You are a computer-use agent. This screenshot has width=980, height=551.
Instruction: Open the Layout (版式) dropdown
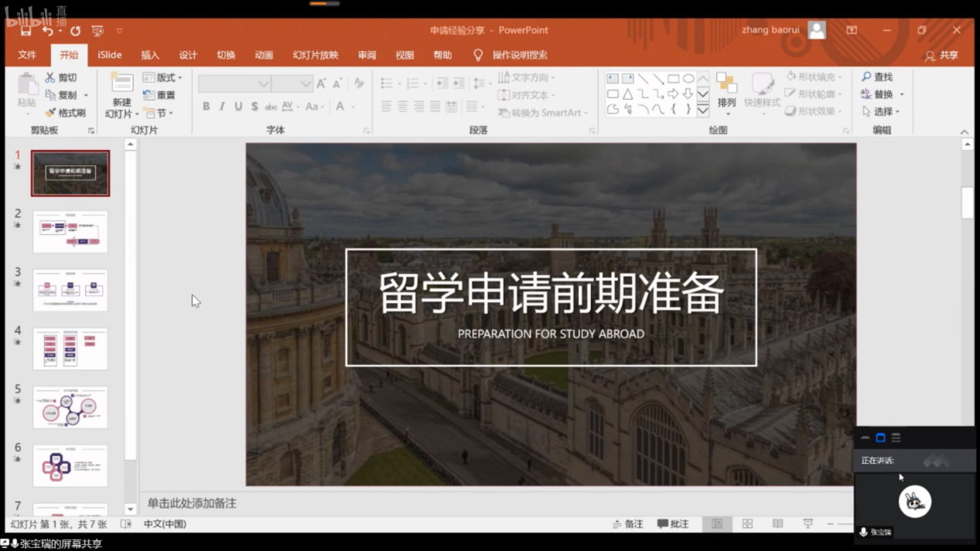click(162, 78)
